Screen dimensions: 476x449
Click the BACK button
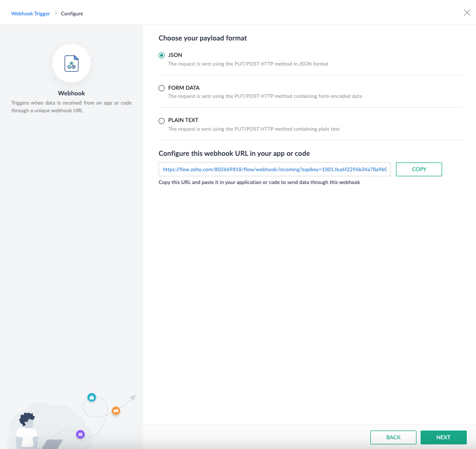[393, 437]
